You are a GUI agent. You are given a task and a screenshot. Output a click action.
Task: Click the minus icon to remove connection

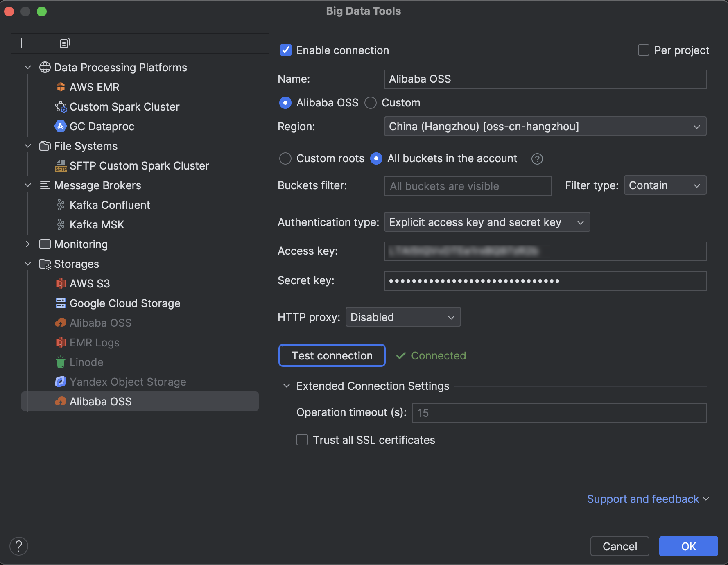coord(43,43)
